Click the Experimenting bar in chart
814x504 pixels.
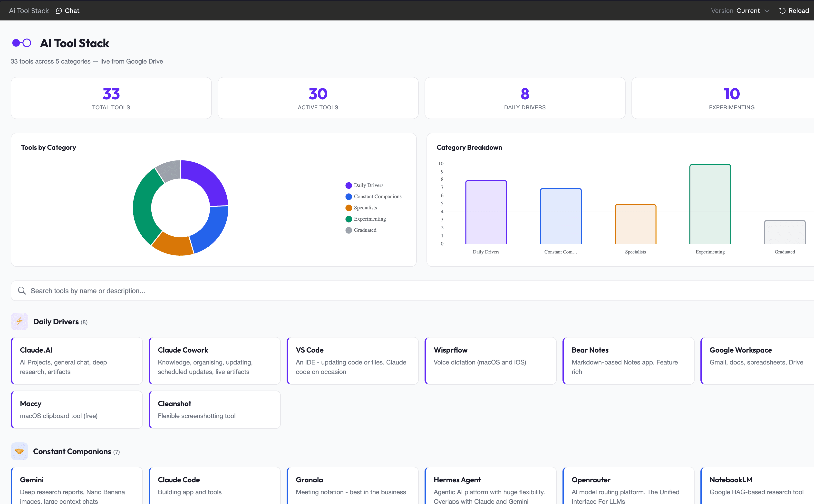click(710, 204)
